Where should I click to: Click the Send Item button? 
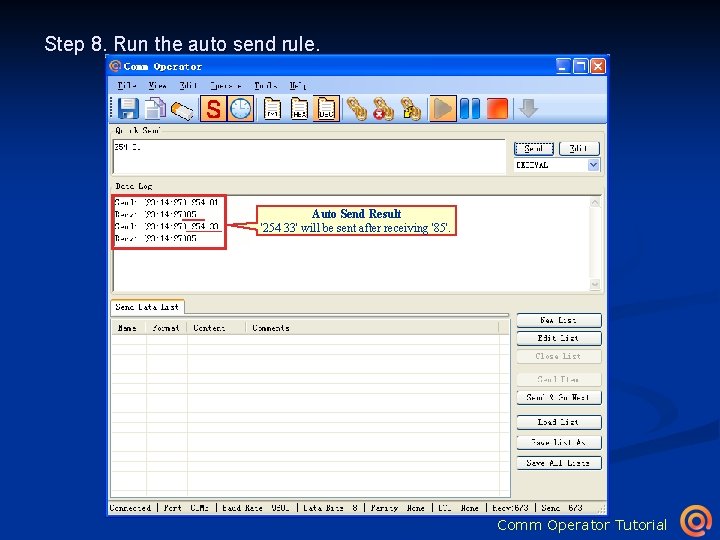pyautogui.click(x=559, y=379)
